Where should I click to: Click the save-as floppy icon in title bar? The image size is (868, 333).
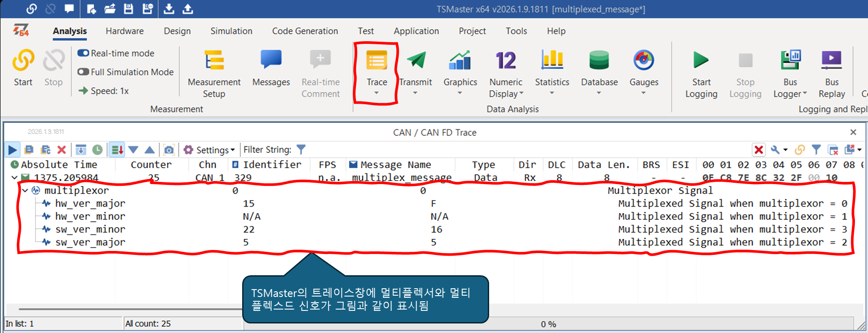coord(148,9)
